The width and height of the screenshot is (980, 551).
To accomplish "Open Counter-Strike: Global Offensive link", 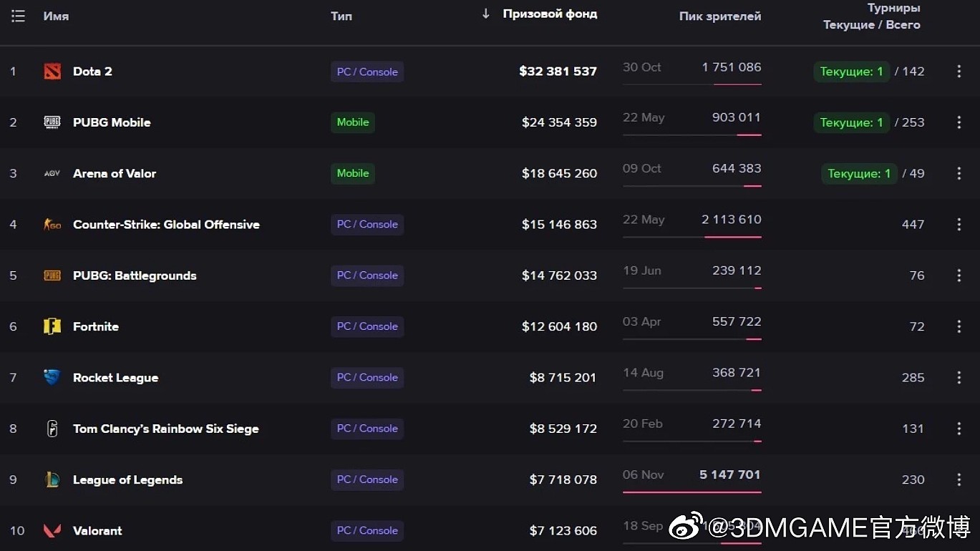I will click(x=166, y=225).
